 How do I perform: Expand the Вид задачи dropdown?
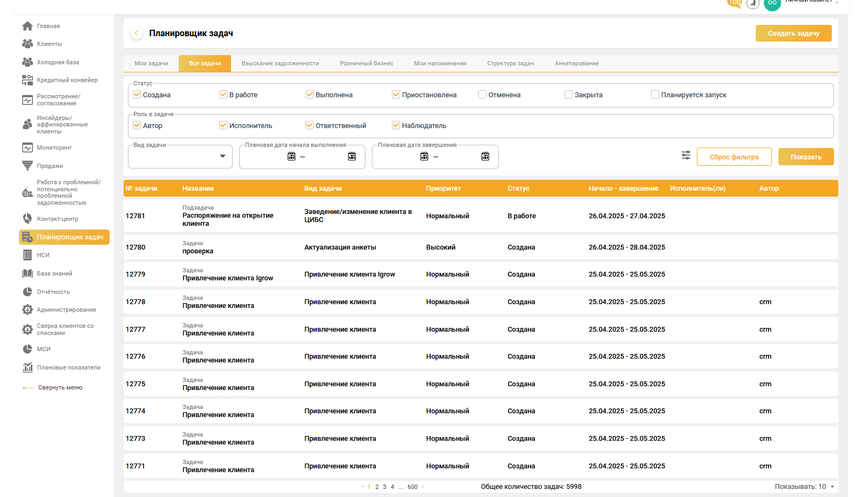click(180, 157)
